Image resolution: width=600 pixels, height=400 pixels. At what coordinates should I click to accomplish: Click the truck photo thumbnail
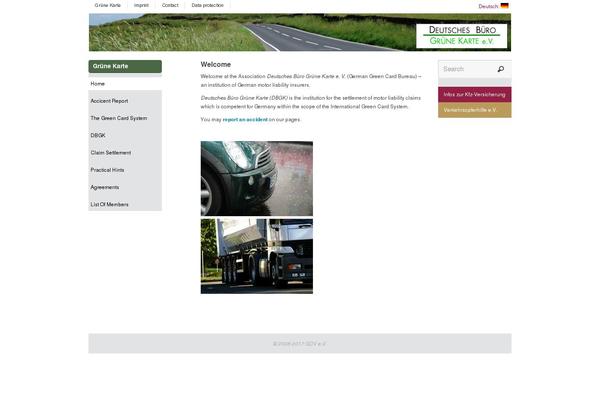point(256,256)
